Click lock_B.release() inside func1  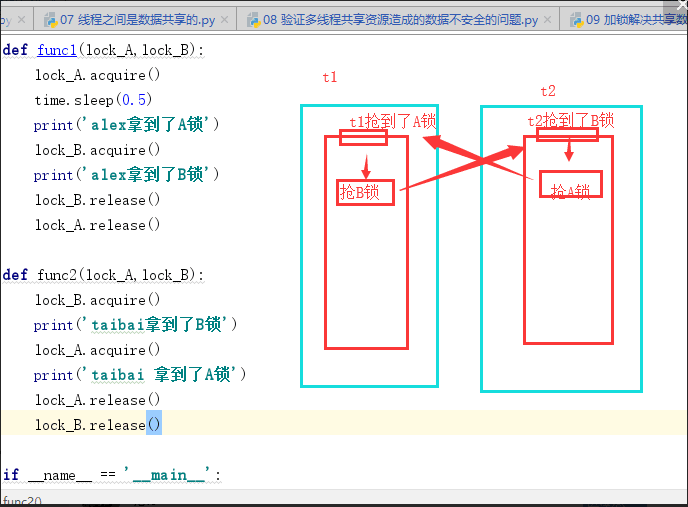pyautogui.click(x=97, y=200)
